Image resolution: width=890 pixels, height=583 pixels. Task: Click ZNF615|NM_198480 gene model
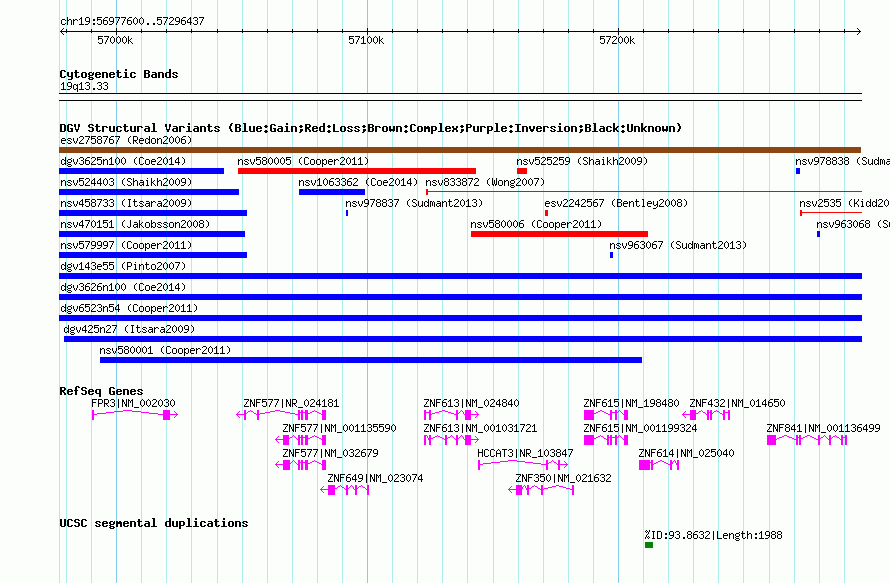[606, 415]
